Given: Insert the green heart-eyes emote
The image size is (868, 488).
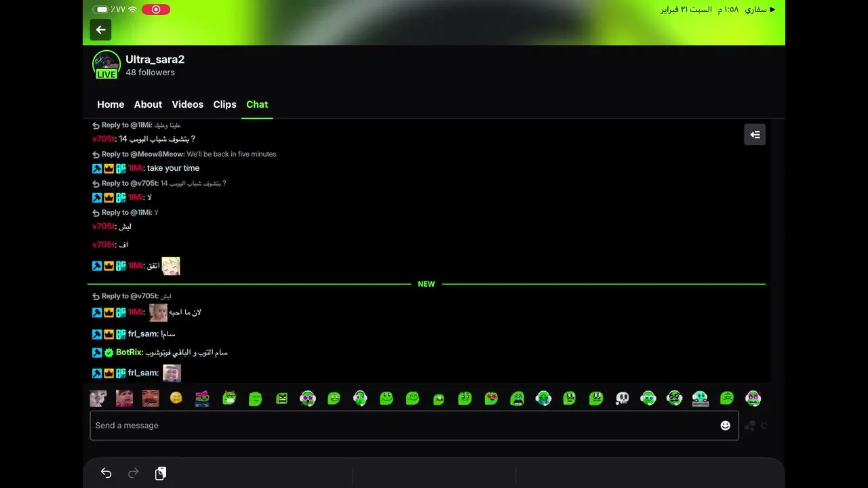Looking at the screenshot, I should click(491, 399).
